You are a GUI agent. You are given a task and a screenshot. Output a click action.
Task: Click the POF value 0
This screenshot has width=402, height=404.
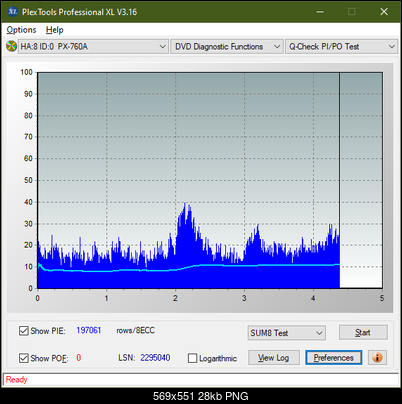(x=79, y=358)
